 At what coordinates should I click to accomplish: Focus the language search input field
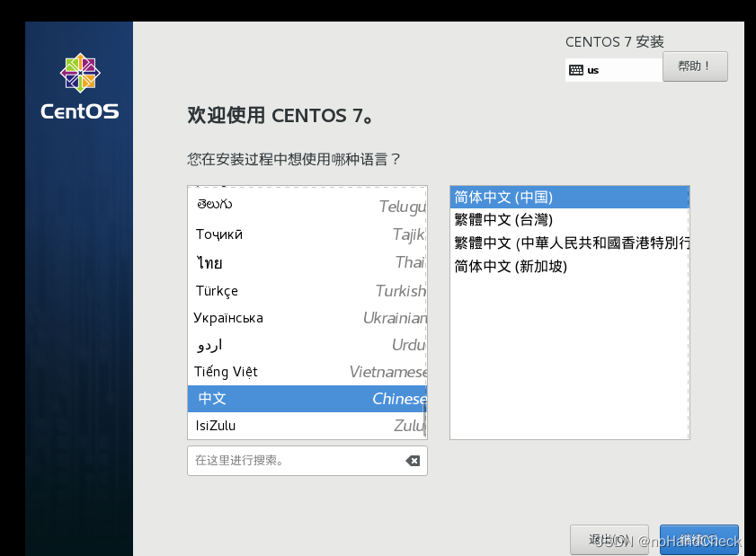307,461
